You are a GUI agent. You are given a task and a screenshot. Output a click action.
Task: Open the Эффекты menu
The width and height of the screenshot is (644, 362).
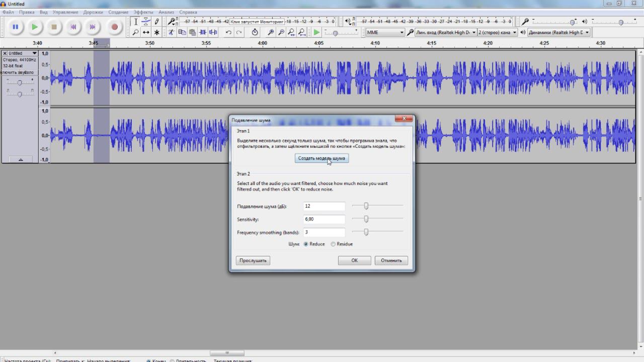pyautogui.click(x=143, y=12)
